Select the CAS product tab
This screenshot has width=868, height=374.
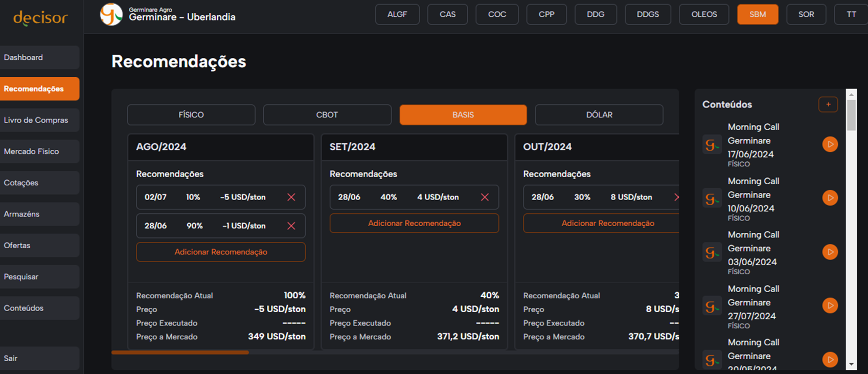447,14
